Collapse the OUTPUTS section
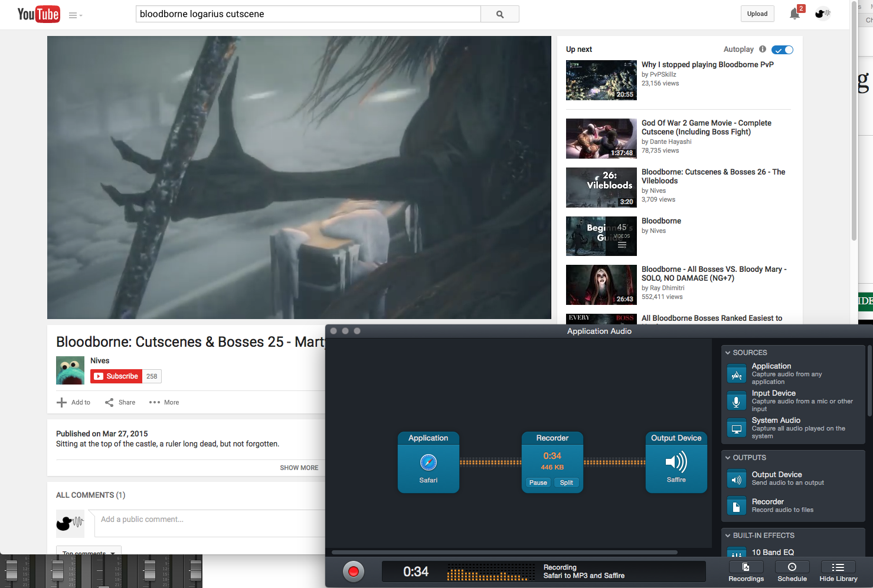This screenshot has height=588, width=873. pos(728,458)
